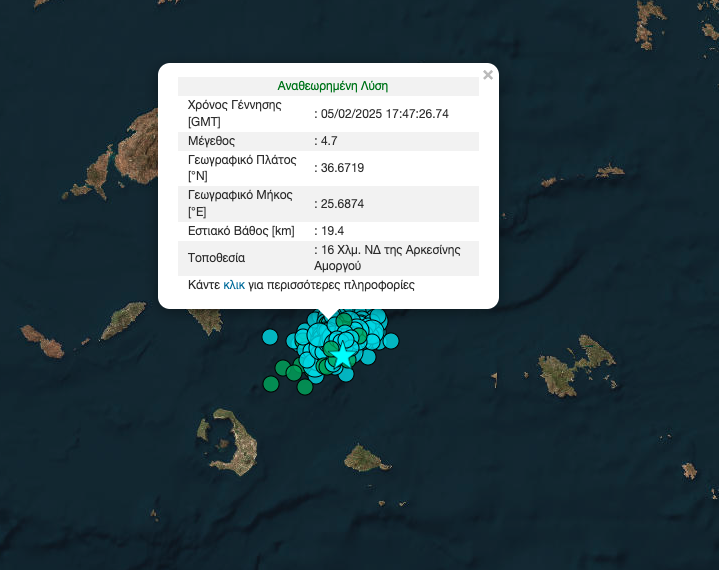The image size is (719, 570).
Task: Click the cyan star epicenter marker
Action: [343, 355]
